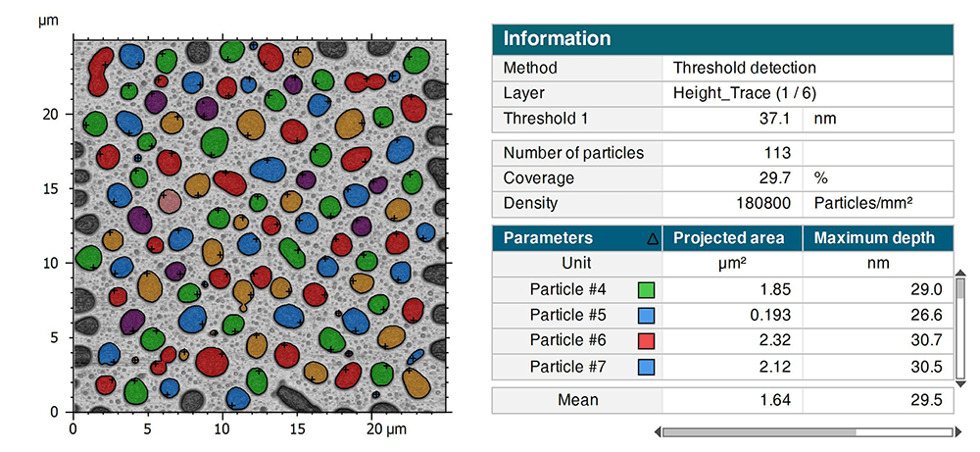This screenshot has width=980, height=452.
Task: Click the horizontal scrollbar right arrow
Action: click(x=956, y=432)
